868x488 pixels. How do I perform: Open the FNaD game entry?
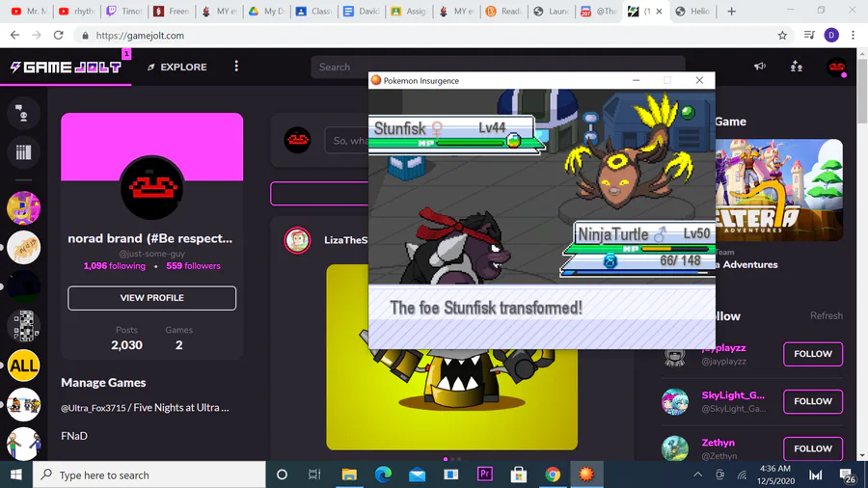click(x=74, y=436)
